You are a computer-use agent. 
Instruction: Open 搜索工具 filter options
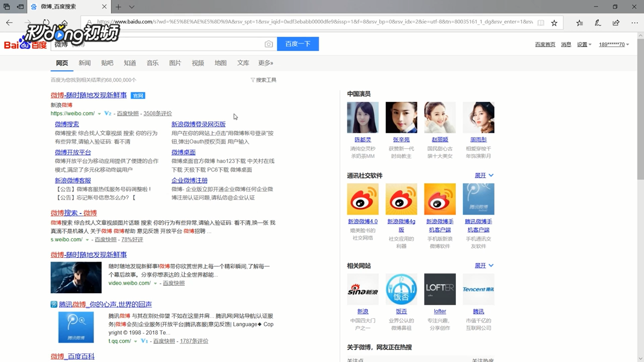[x=264, y=80]
